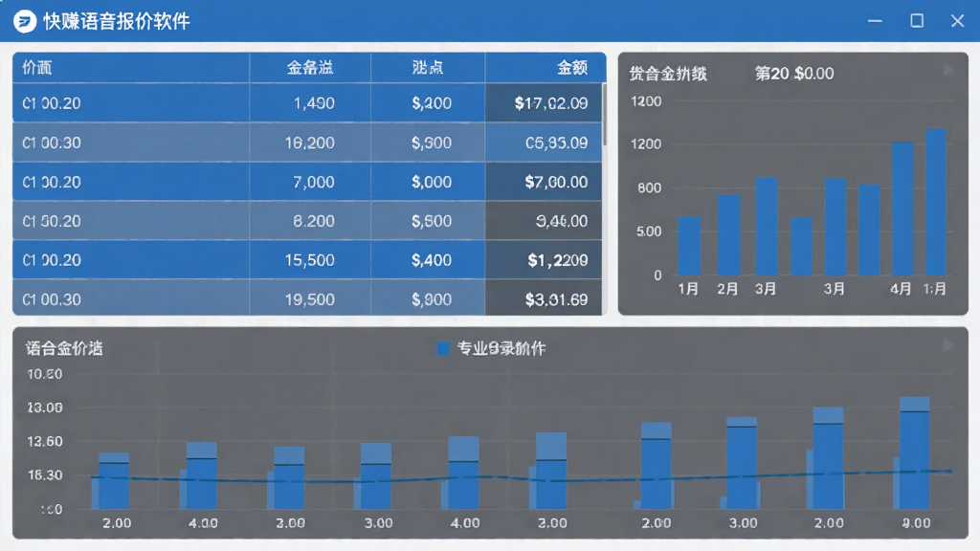This screenshot has width=980, height=551.
Task: Click the window title text
Action: tap(116, 21)
